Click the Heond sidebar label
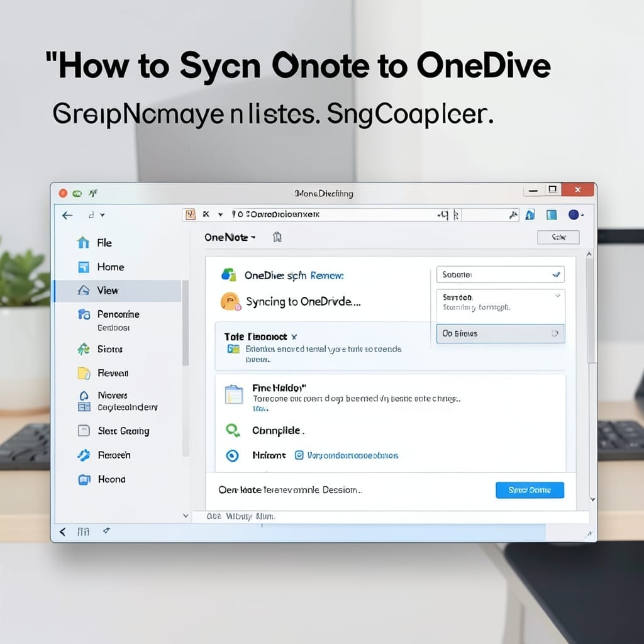 point(112,479)
